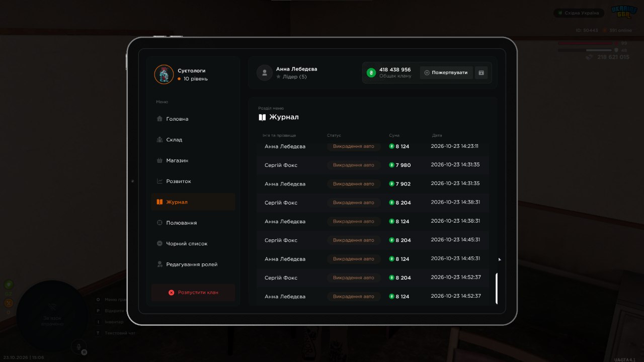The height and width of the screenshot is (362, 644).
Task: Click the 7 980 sum value
Action: pos(403,165)
